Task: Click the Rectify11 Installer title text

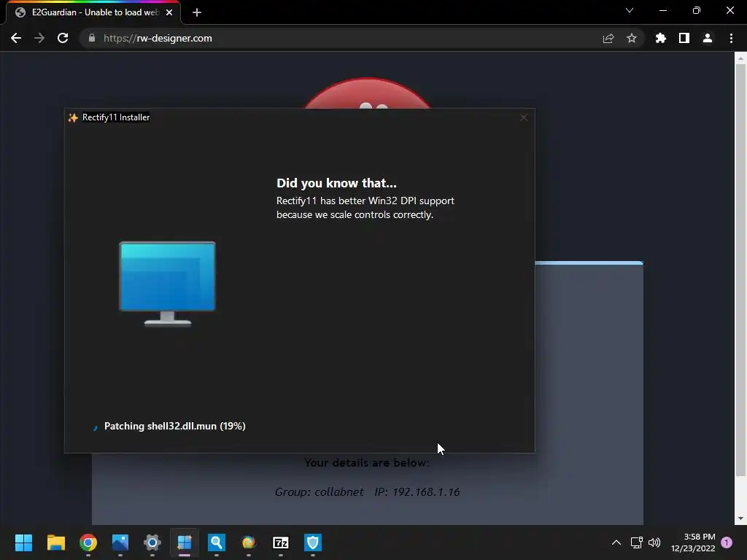Action: (x=116, y=117)
